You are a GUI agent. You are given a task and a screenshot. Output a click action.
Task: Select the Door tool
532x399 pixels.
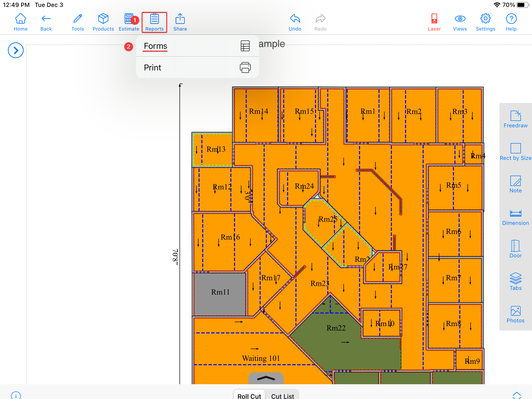515,249
